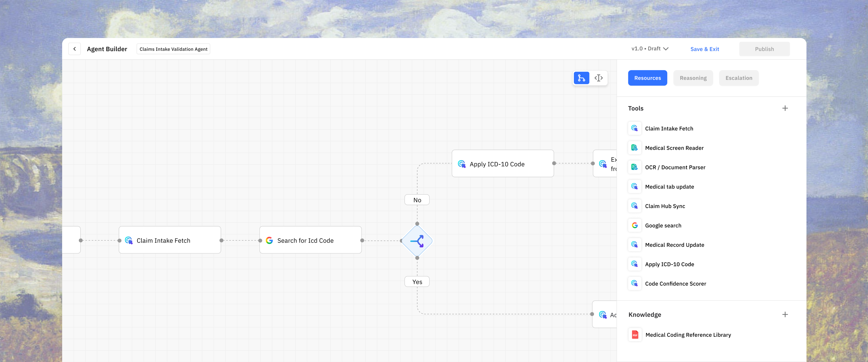The height and width of the screenshot is (362, 868).
Task: Add knowledge source with plus icon
Action: [785, 314]
